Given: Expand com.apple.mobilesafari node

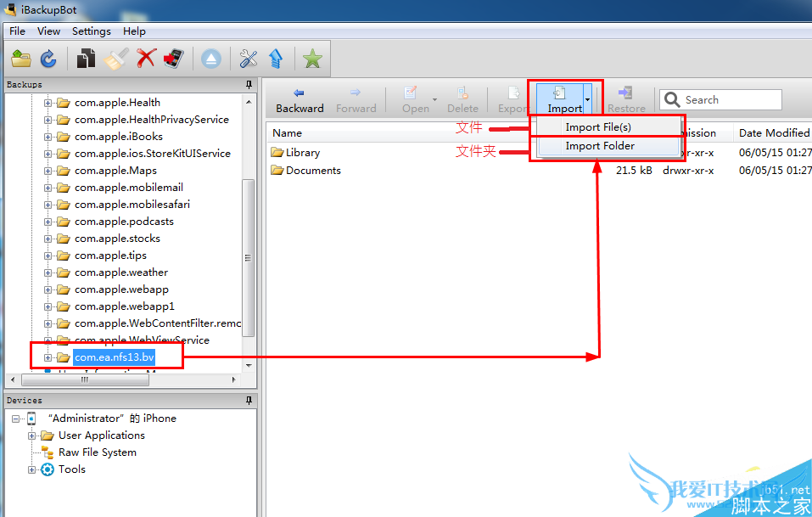Looking at the screenshot, I should tap(48, 205).
